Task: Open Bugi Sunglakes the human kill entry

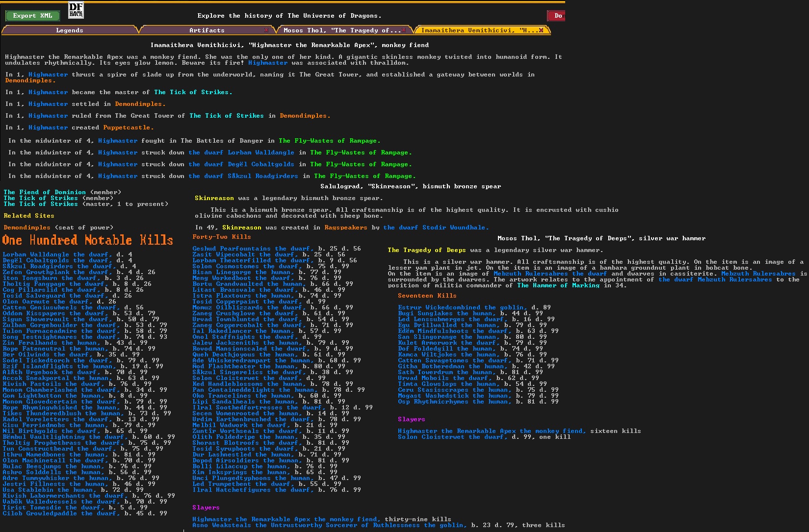Action: click(470, 313)
